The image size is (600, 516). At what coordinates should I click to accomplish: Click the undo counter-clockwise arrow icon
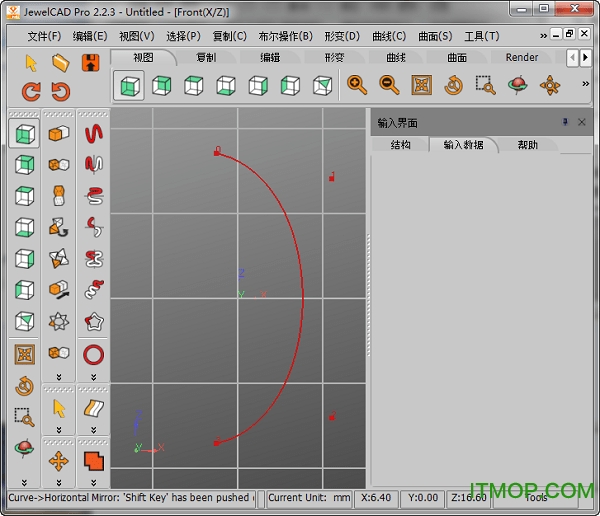pos(61,92)
